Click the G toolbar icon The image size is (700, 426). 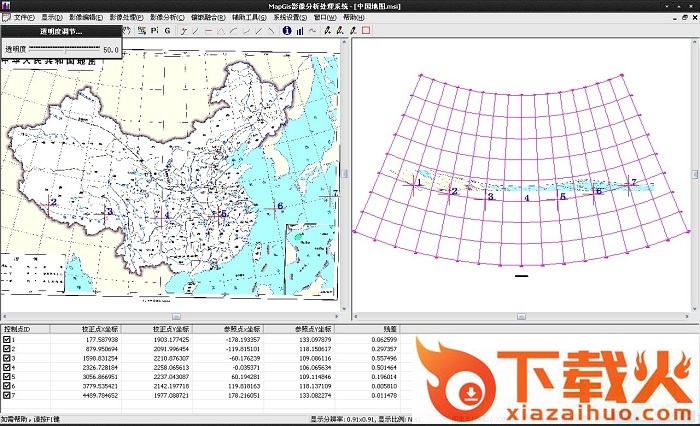click(x=167, y=30)
